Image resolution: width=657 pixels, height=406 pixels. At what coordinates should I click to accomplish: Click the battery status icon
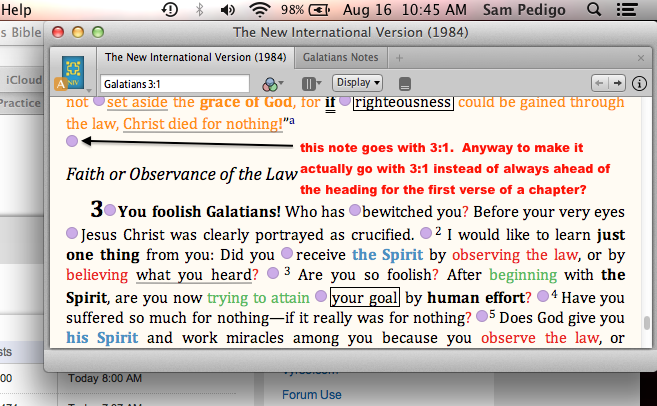319,9
